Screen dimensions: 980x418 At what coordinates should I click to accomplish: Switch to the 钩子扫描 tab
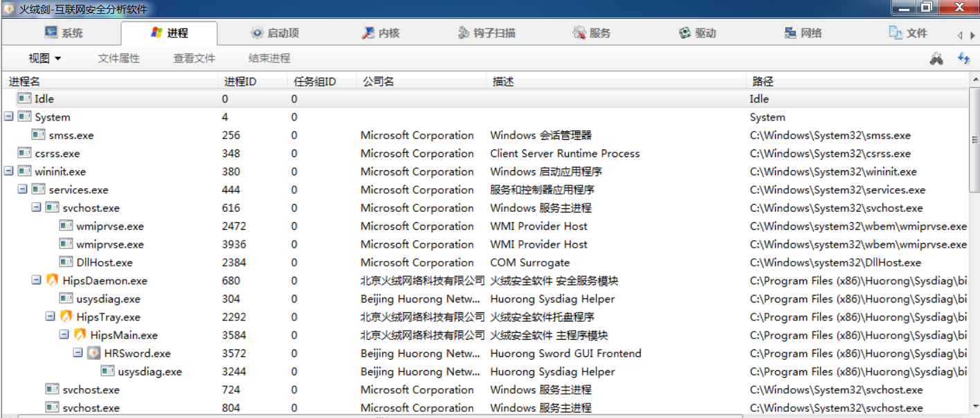(x=487, y=33)
